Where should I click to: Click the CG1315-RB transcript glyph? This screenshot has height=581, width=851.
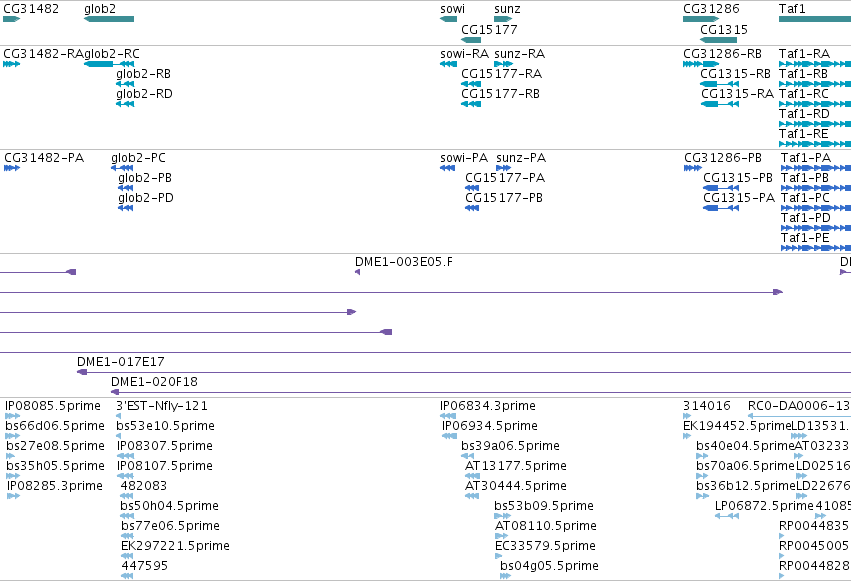[719, 84]
